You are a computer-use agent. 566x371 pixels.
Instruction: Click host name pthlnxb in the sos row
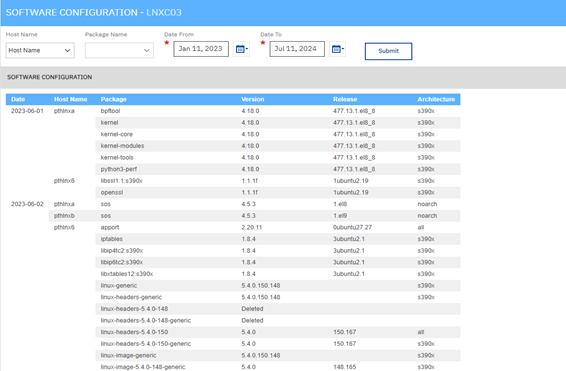pos(64,216)
